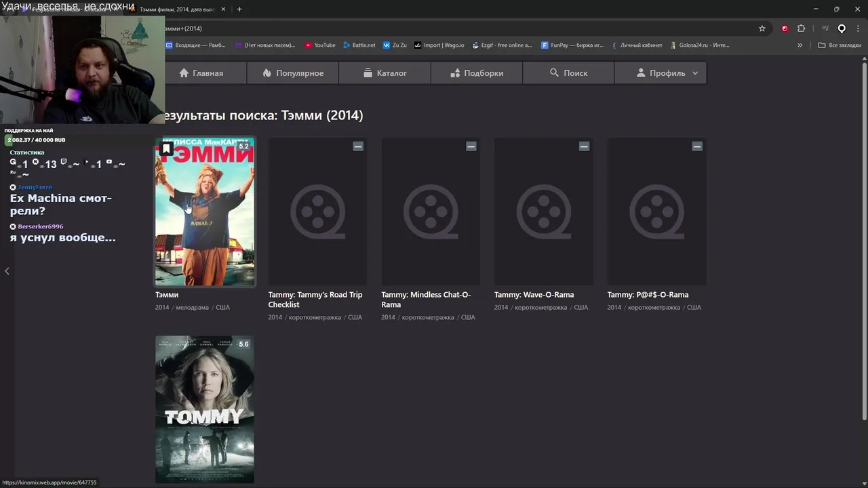Image resolution: width=868 pixels, height=488 pixels.
Task: Open a new browser tab with plus
Action: 239,9
